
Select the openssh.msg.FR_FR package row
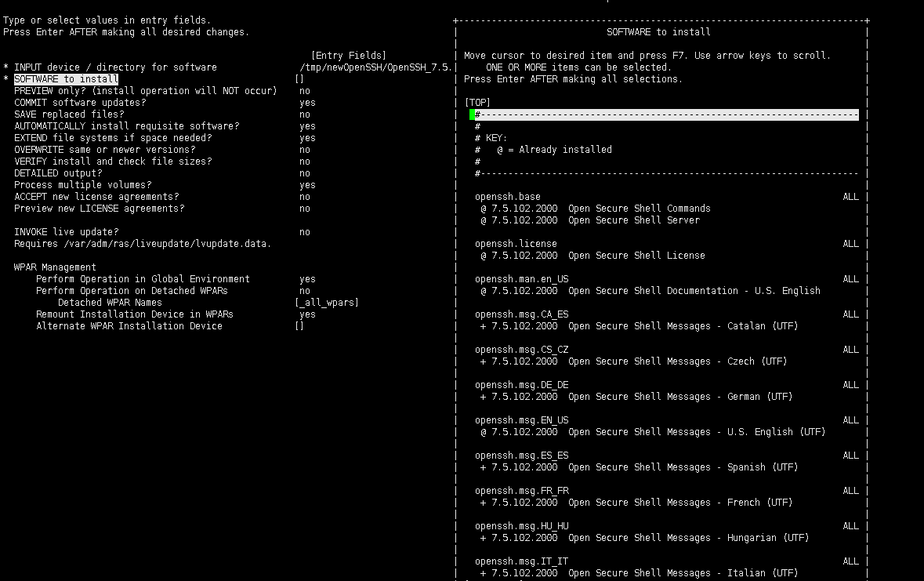coord(522,491)
